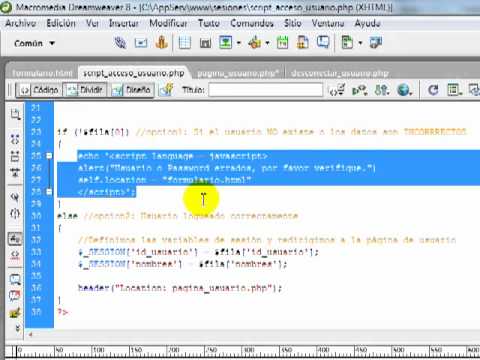Select the script_acceso_usuario.php tab
The height and width of the screenshot is (360, 480).
(x=133, y=73)
